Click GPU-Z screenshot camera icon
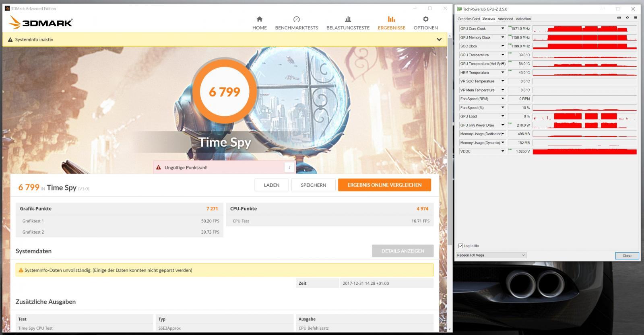Screen dimensions: 644x335 (619, 18)
